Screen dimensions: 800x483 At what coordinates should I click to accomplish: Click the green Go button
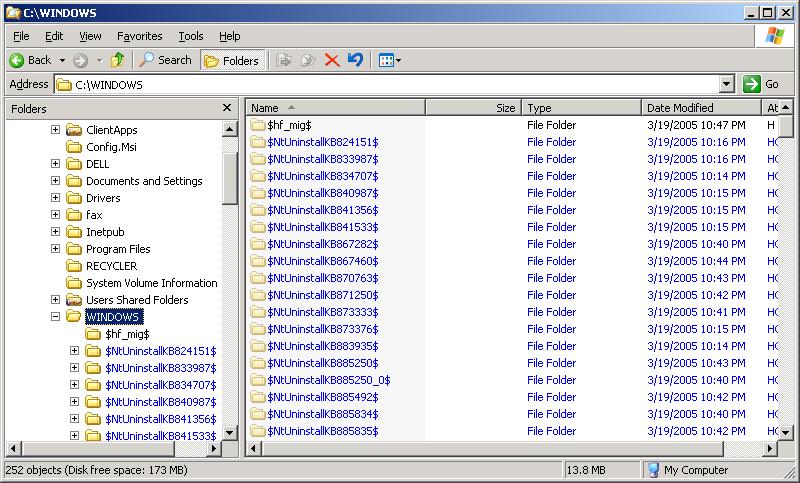point(761,84)
